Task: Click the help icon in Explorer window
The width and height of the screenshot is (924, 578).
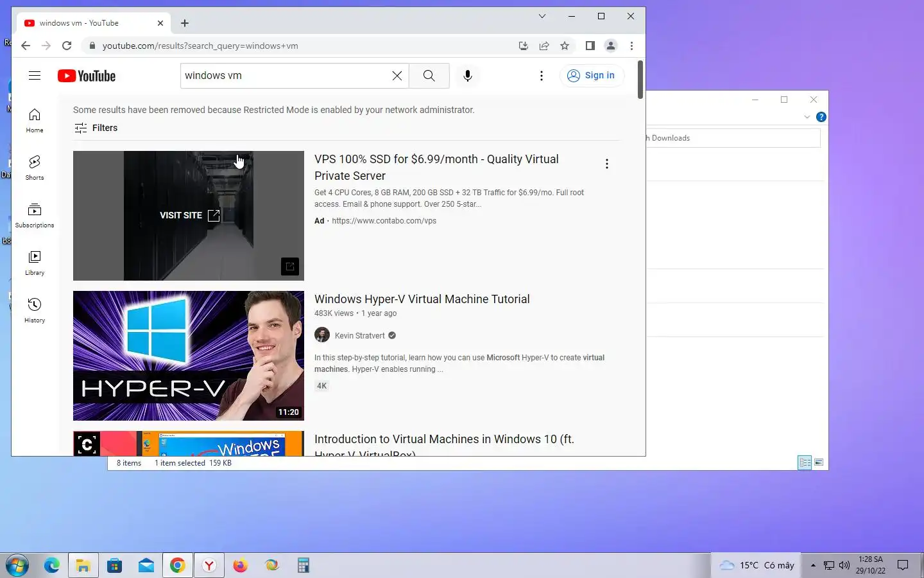Action: 821,117
